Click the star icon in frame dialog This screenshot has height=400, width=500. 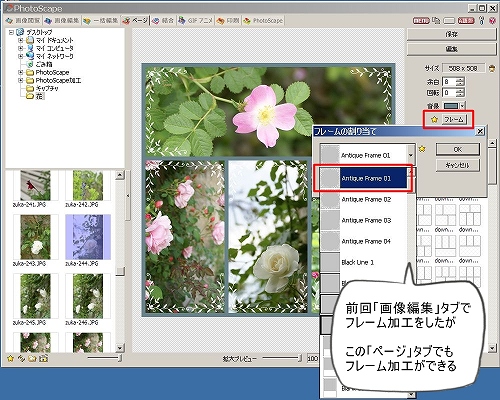tap(422, 149)
